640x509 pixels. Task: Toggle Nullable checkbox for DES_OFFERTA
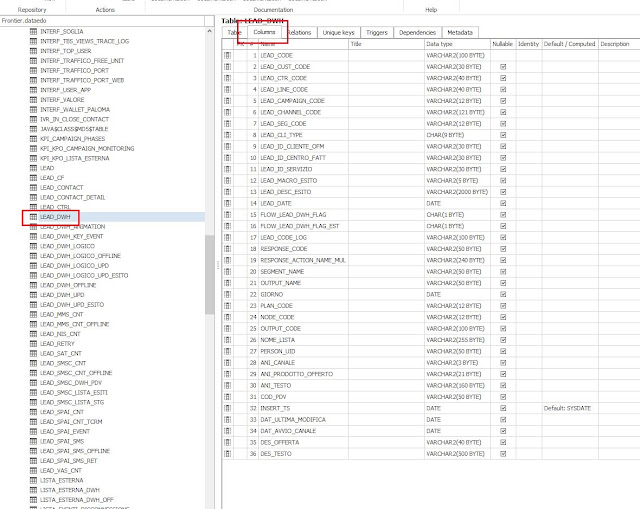[503, 442]
